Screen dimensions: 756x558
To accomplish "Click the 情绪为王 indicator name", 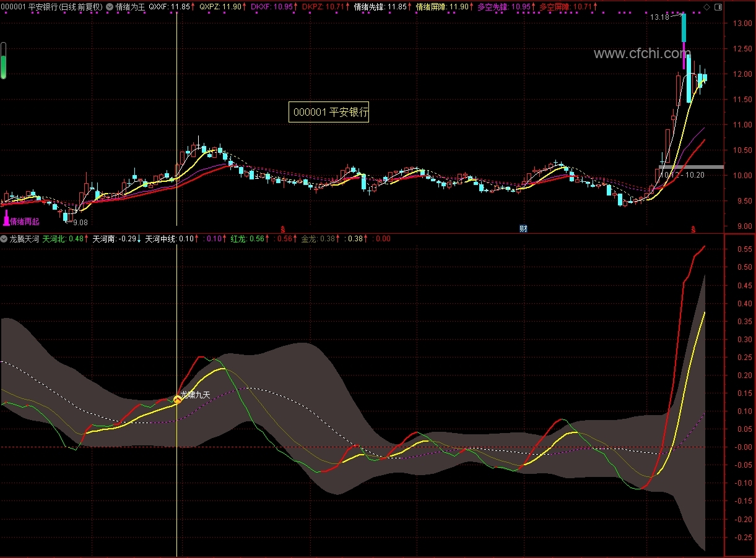I will pos(131,7).
